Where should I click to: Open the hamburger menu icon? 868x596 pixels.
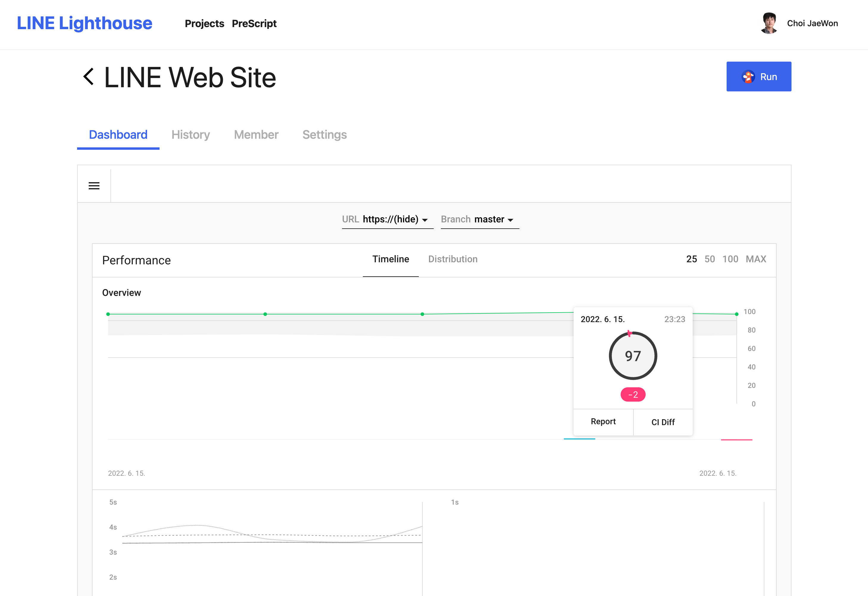click(94, 185)
